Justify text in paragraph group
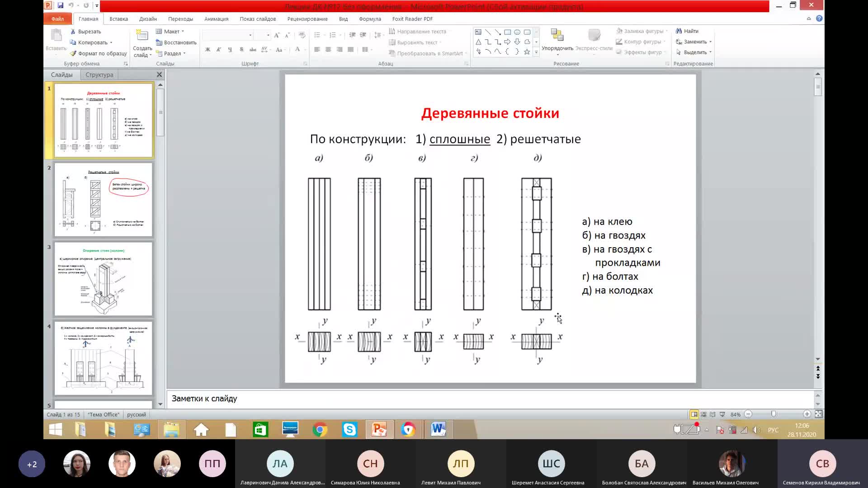Screen dimensions: 868x488 pos(350,50)
